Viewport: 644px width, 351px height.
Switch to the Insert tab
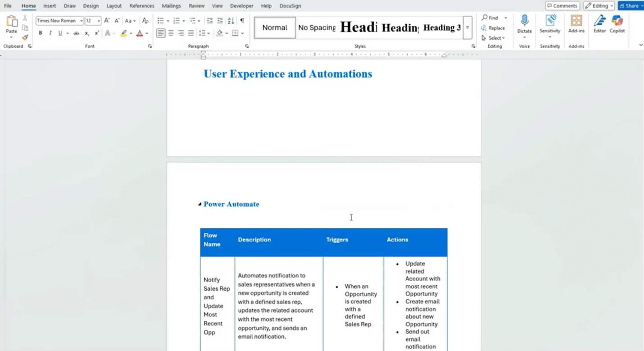50,6
